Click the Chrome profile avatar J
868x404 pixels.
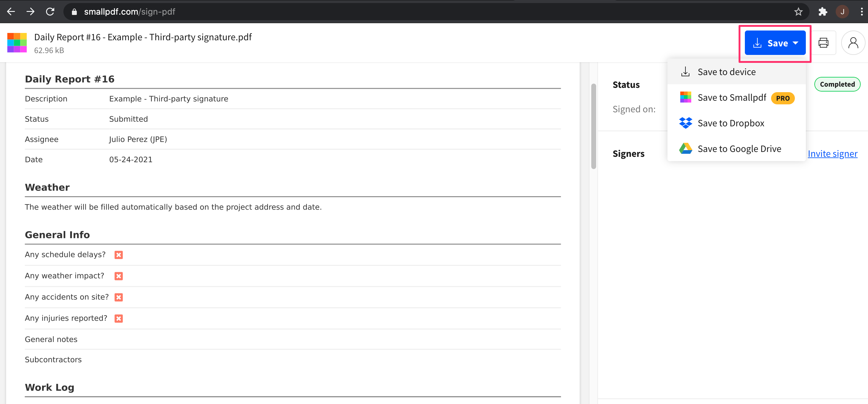(x=842, y=12)
